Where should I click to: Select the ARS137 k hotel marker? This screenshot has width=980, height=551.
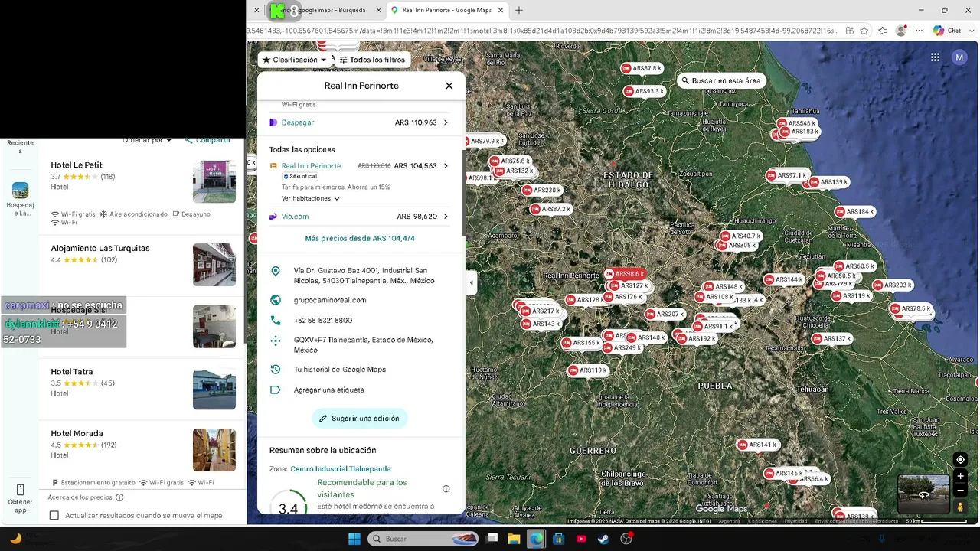831,338
